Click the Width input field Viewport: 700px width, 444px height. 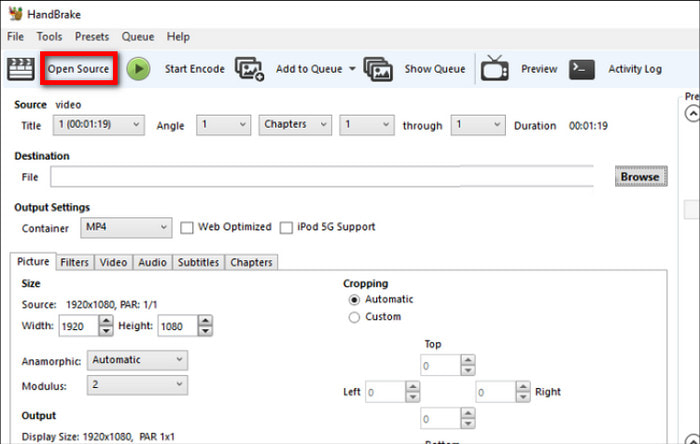pyautogui.click(x=79, y=326)
